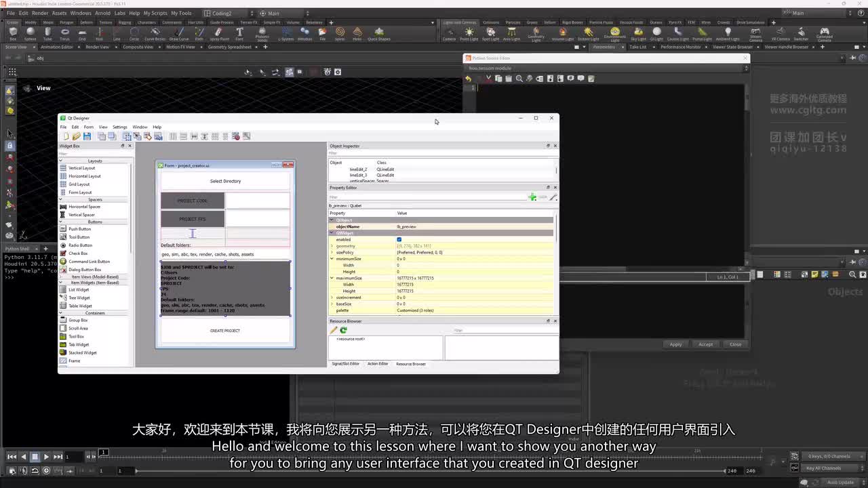Toggle Auto Update at bottom right
868x488 pixels.
(x=840, y=483)
